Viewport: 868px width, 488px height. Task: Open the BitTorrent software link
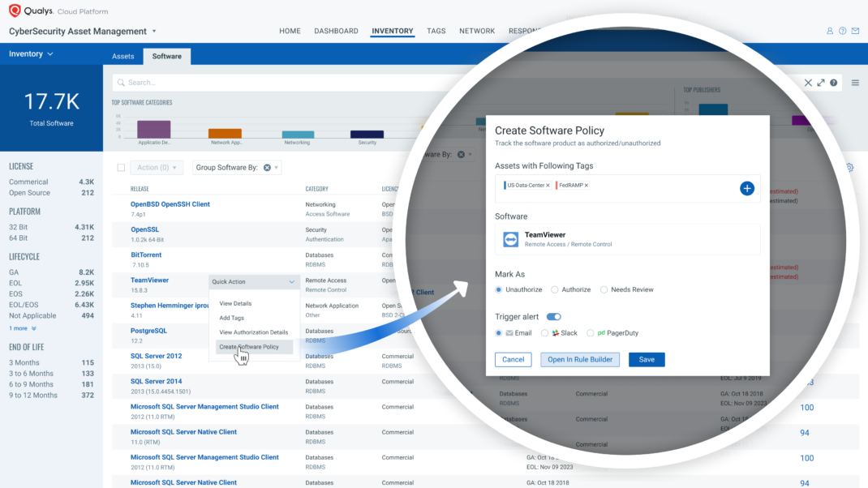146,255
